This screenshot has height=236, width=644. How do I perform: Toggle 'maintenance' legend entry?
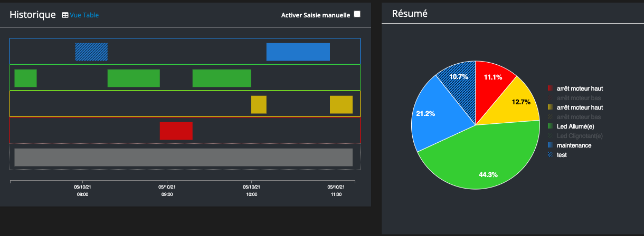pos(570,145)
